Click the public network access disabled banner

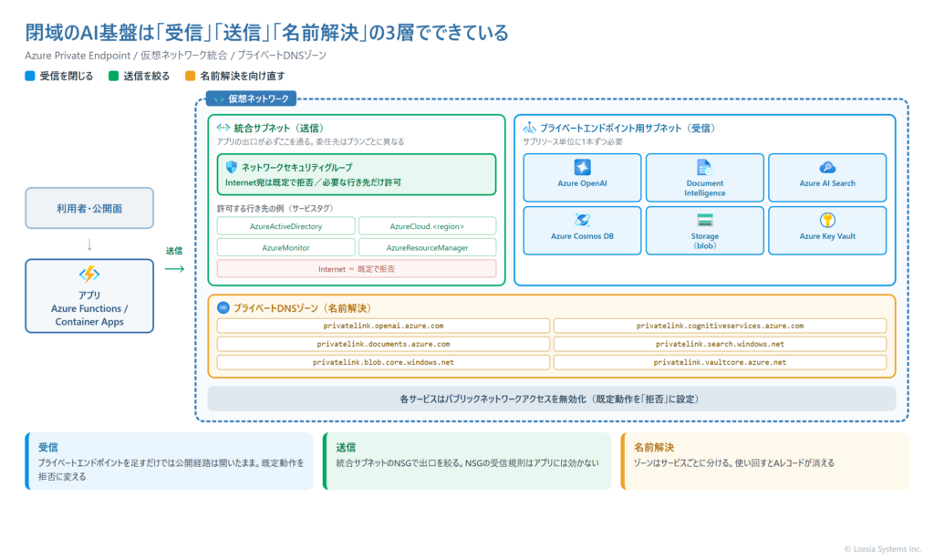point(552,399)
